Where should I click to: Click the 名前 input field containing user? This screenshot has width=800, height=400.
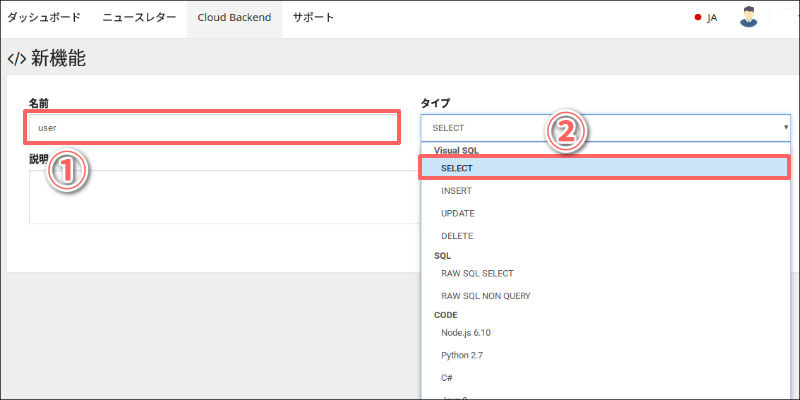click(212, 128)
